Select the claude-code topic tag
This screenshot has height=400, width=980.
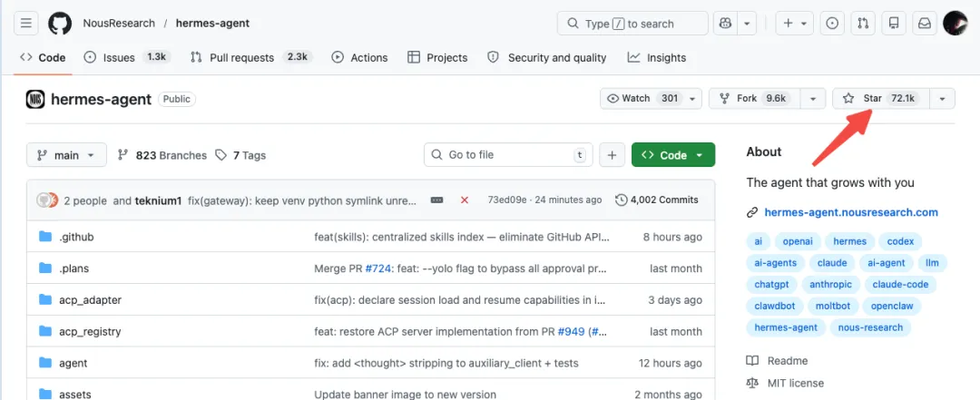coord(901,285)
